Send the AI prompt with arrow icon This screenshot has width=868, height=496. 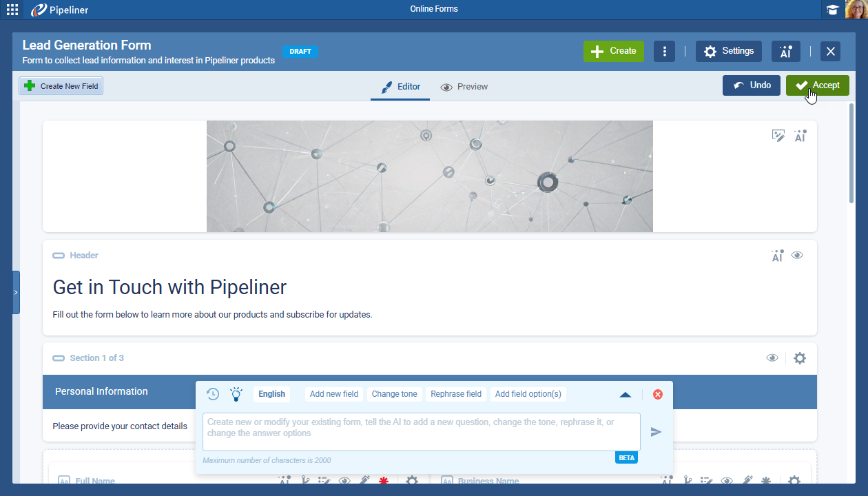point(656,432)
